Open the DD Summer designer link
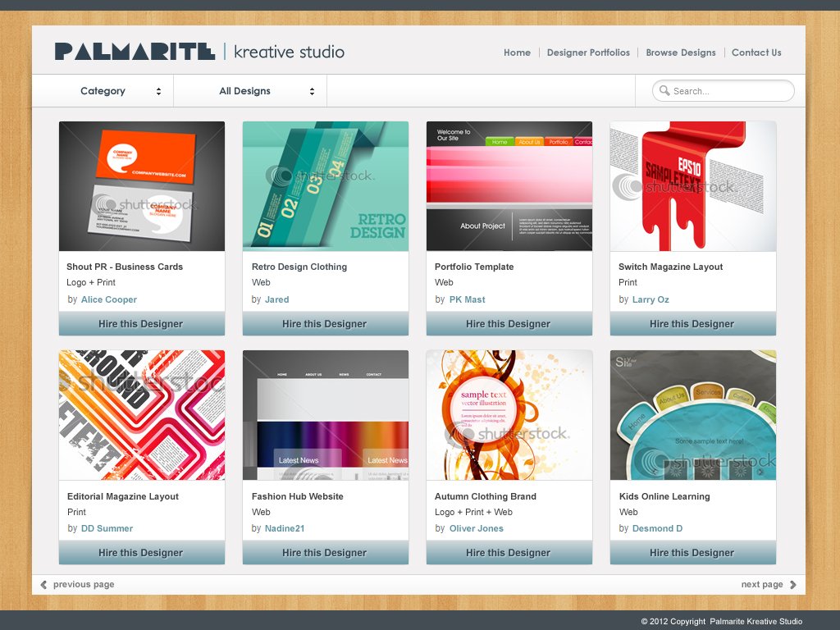The image size is (840, 630). pos(107,528)
